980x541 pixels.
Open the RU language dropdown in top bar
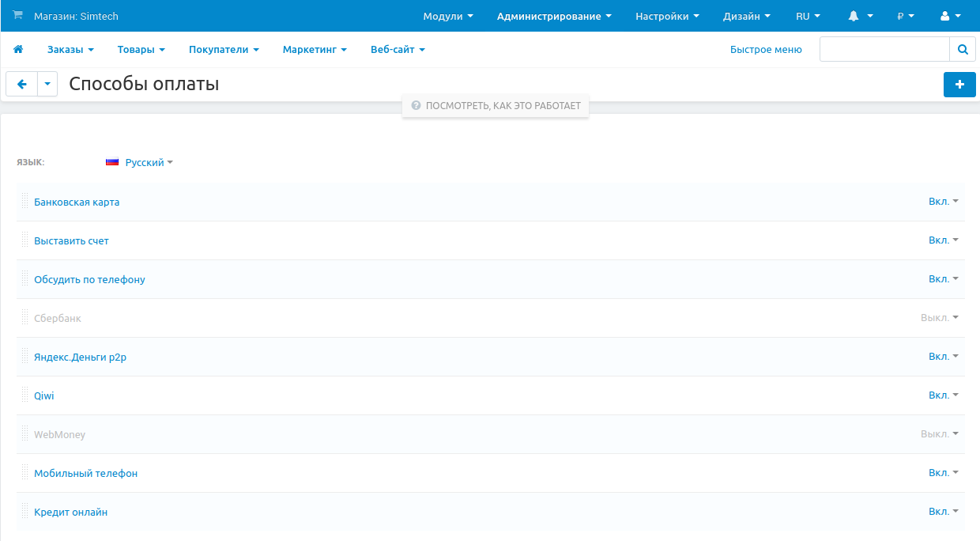click(x=807, y=16)
